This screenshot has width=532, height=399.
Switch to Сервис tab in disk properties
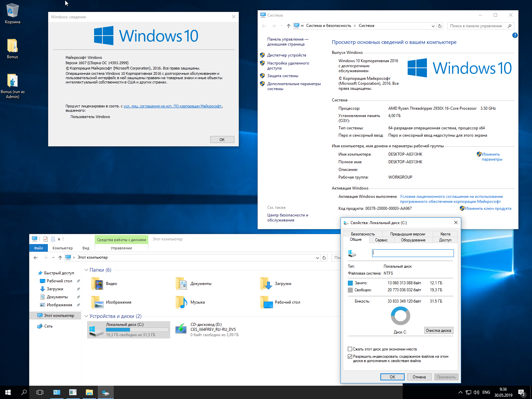click(381, 240)
